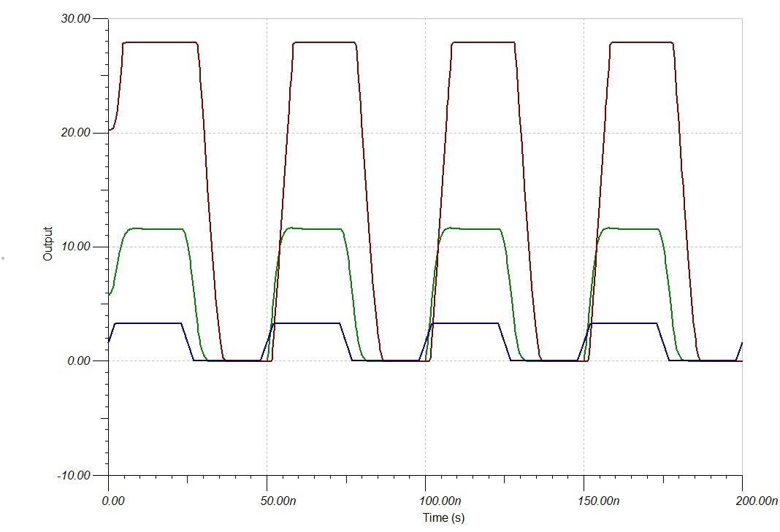Viewport: 780px width, 532px height.
Task: Click the dark red trace's fourth pulse top
Action: [x=642, y=42]
